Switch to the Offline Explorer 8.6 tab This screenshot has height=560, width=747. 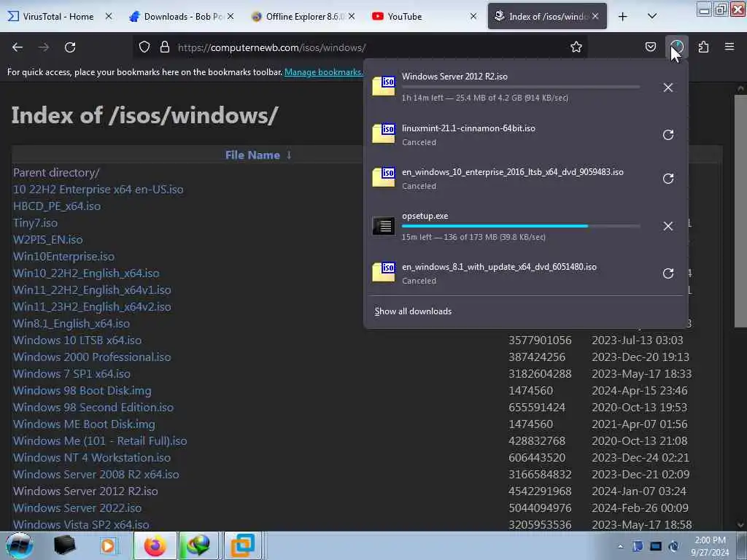click(x=303, y=16)
